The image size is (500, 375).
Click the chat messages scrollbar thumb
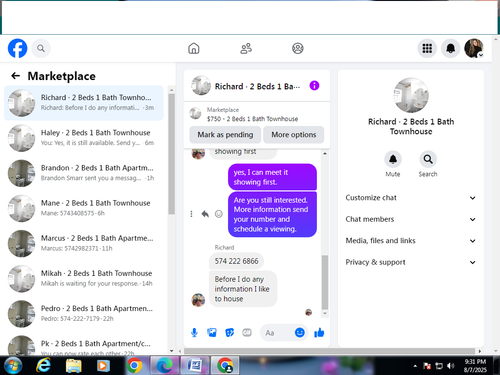tap(325, 282)
